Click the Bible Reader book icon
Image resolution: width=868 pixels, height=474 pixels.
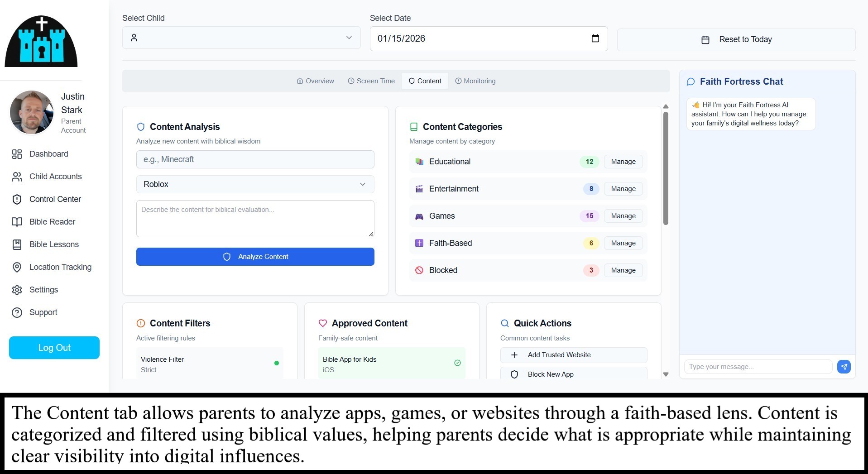pyautogui.click(x=17, y=222)
